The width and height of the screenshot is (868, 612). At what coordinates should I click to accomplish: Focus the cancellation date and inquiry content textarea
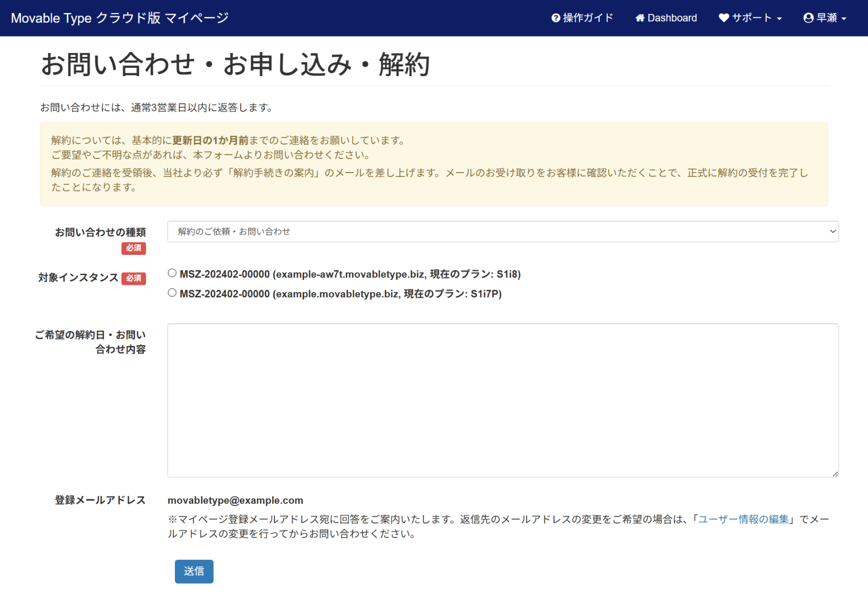pyautogui.click(x=502, y=400)
